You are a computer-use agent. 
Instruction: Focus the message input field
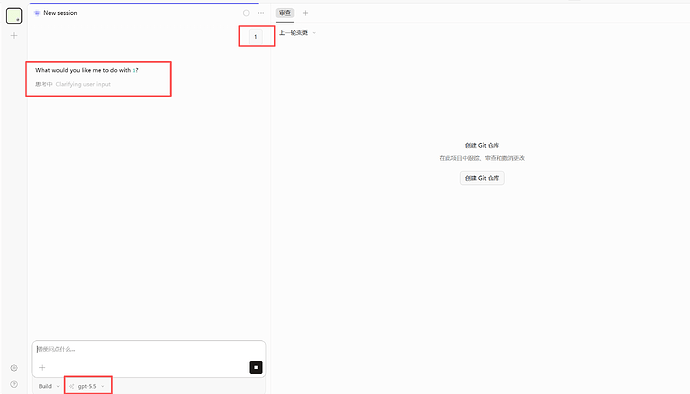pos(149,350)
